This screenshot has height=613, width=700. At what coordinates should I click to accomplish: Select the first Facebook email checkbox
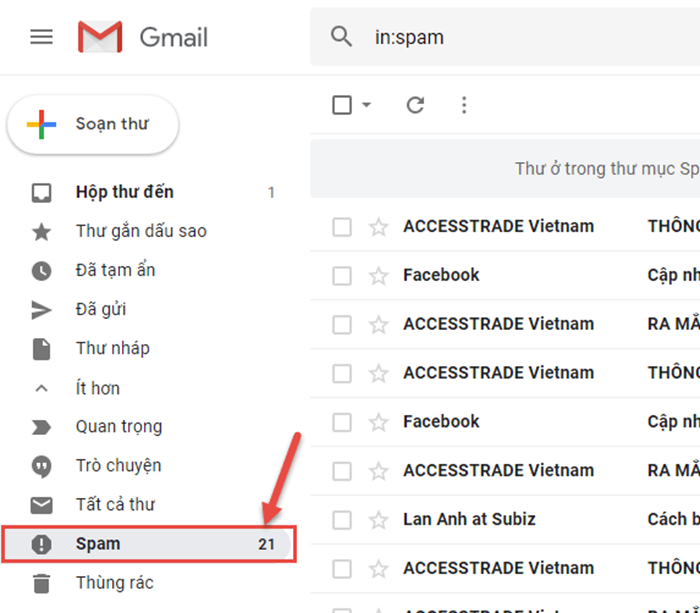(x=342, y=275)
